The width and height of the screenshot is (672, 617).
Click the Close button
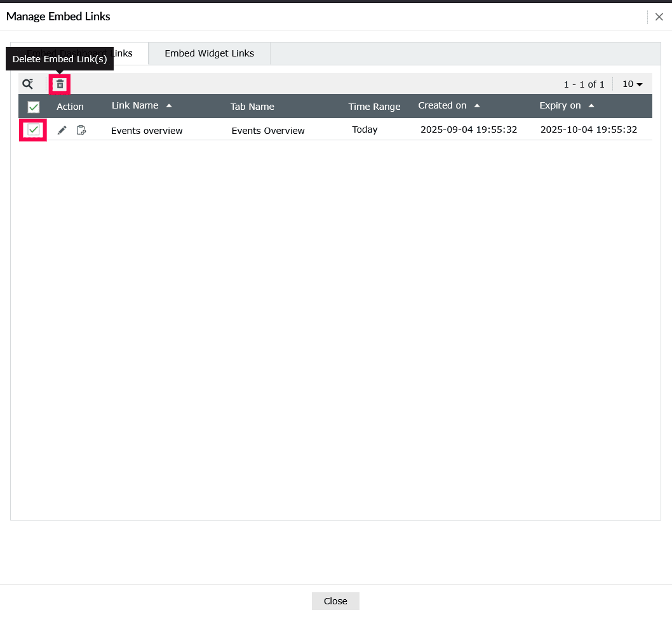335,600
